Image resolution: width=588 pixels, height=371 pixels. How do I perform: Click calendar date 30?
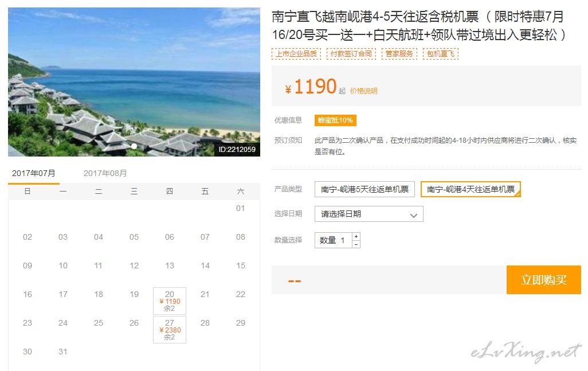[28, 352]
